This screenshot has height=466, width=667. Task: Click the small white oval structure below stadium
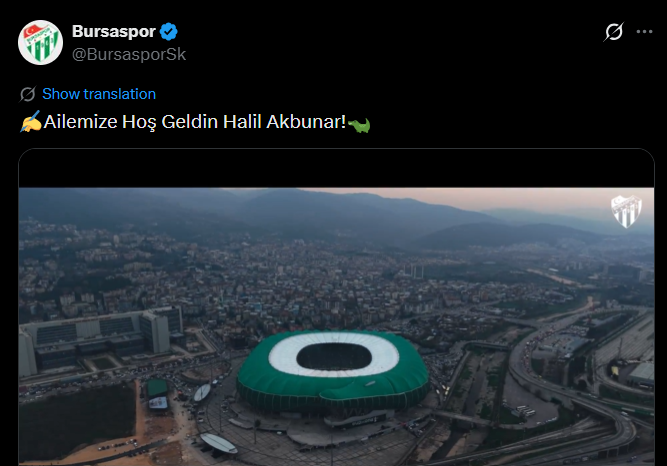tap(218, 442)
